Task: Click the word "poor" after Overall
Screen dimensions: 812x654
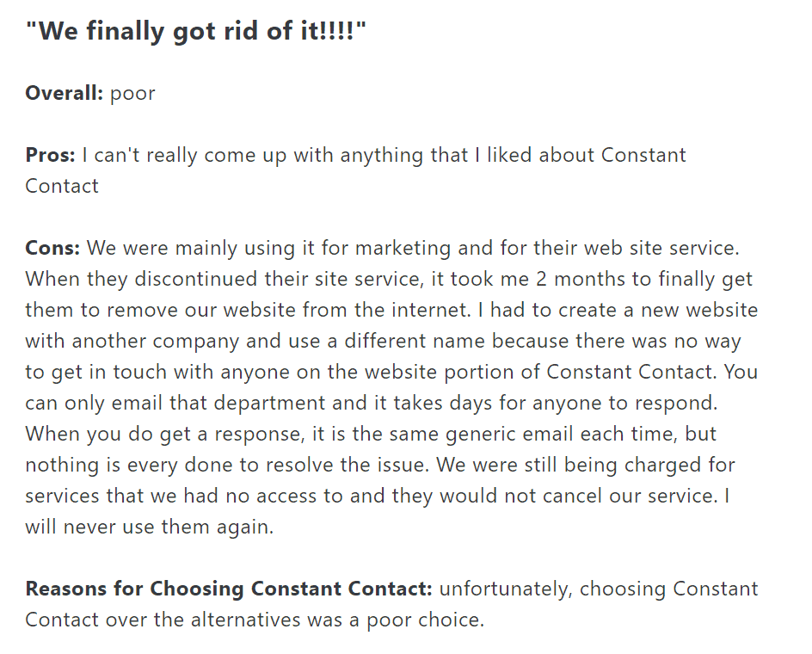Action: [x=132, y=95]
